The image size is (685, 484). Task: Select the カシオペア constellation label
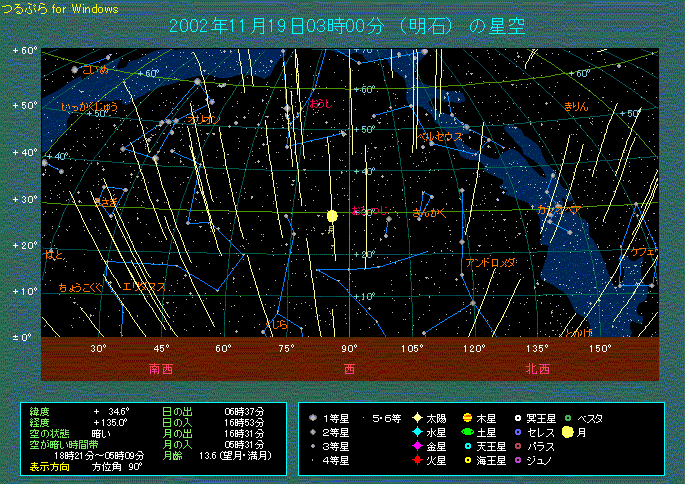point(560,210)
